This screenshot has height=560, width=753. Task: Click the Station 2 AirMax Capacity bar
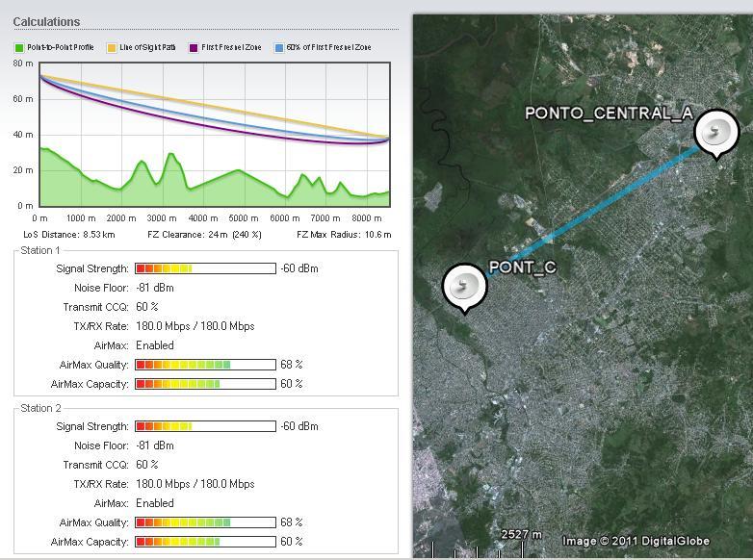pyautogui.click(x=205, y=542)
